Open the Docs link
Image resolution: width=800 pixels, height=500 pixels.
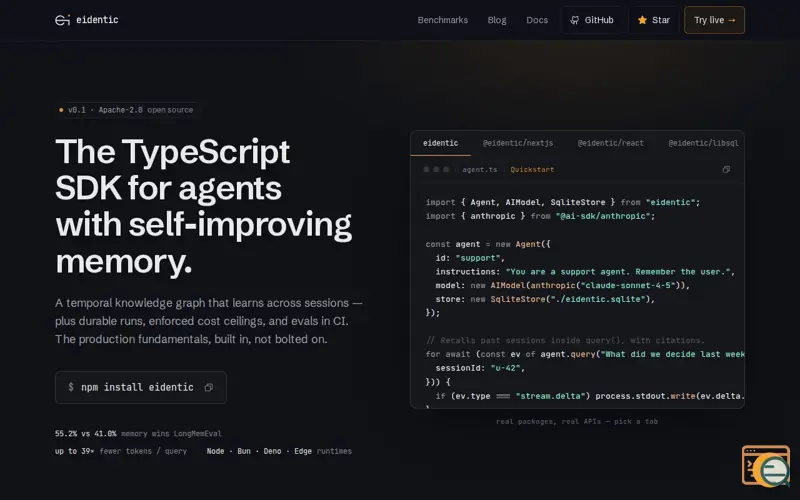point(537,20)
